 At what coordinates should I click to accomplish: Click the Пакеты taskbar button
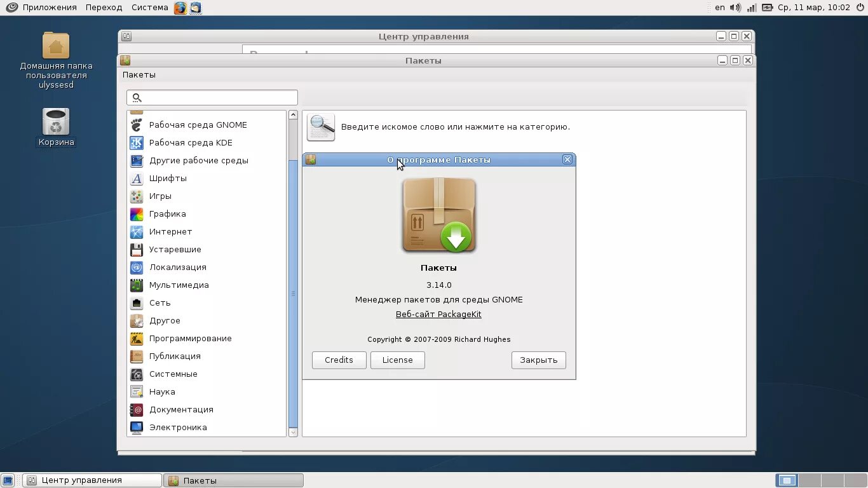(x=234, y=480)
